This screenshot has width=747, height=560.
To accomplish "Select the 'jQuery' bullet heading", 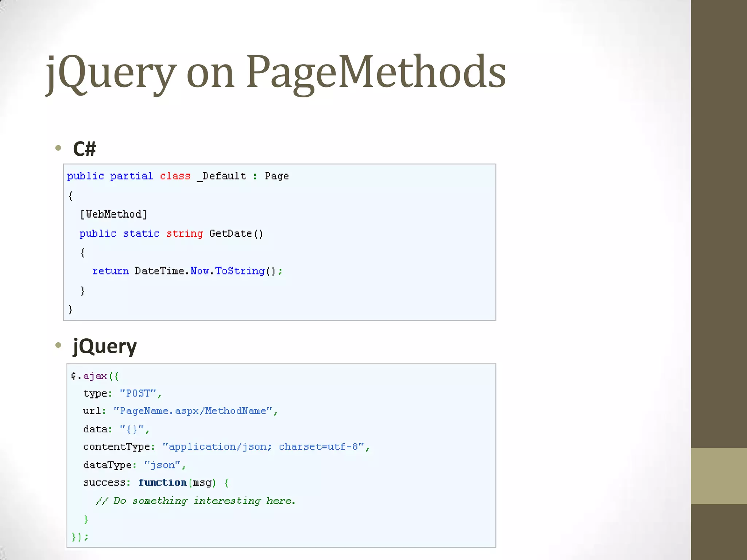I will click(x=105, y=346).
